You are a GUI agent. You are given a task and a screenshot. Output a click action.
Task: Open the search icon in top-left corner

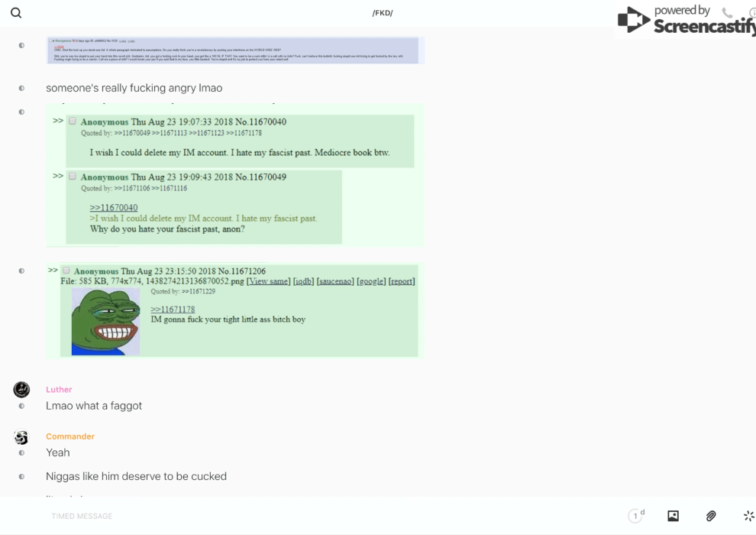coord(16,13)
